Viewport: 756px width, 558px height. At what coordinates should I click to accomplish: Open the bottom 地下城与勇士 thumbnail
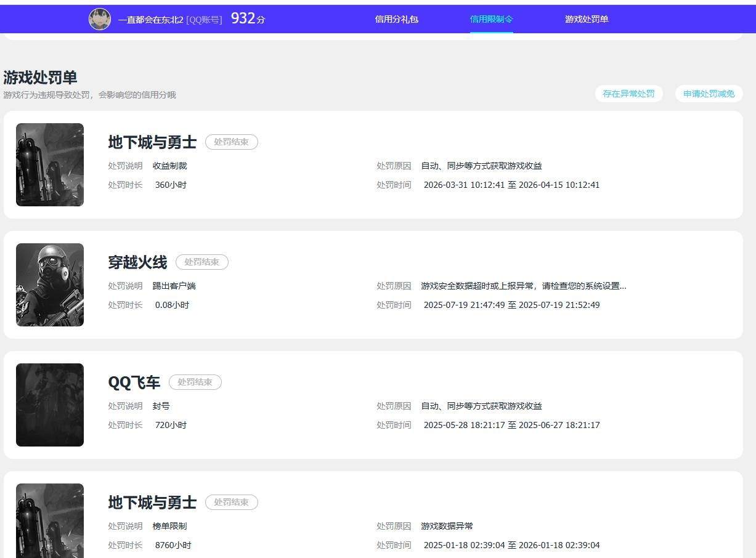click(x=50, y=520)
